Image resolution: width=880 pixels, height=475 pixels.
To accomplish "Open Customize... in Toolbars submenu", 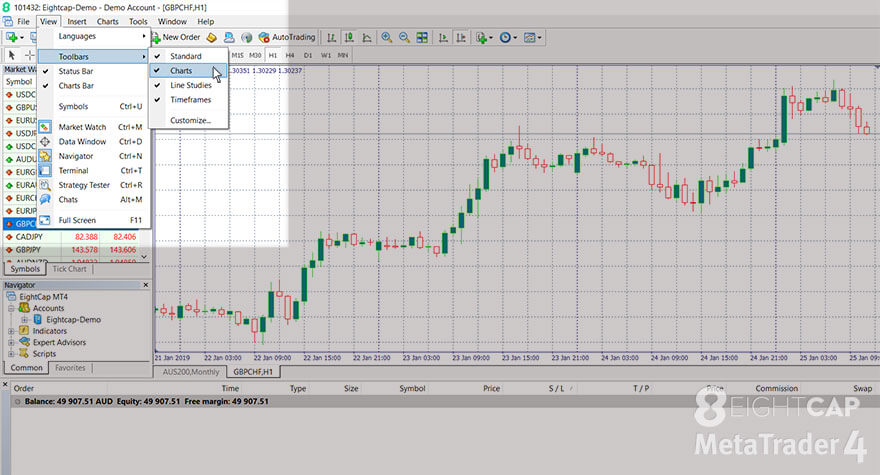I will 189,120.
